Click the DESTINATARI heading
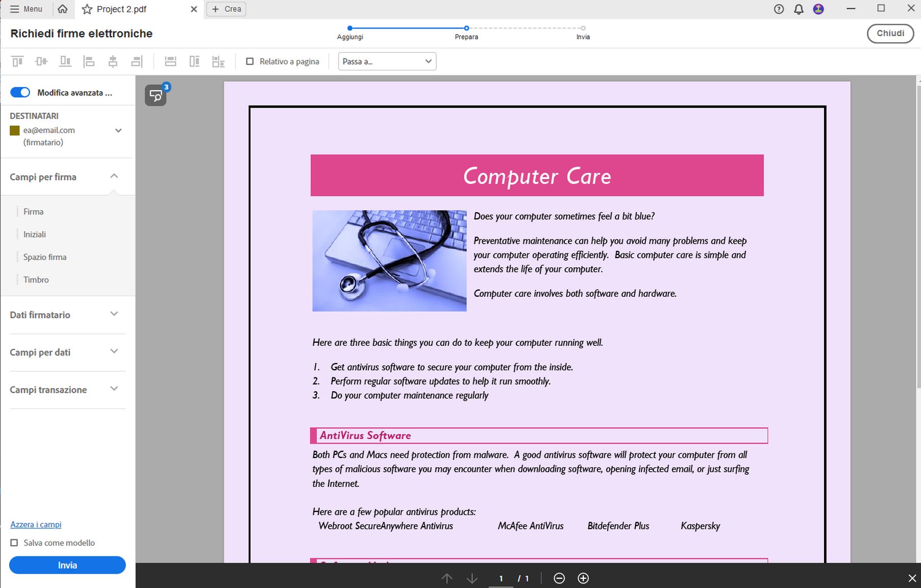 point(34,116)
